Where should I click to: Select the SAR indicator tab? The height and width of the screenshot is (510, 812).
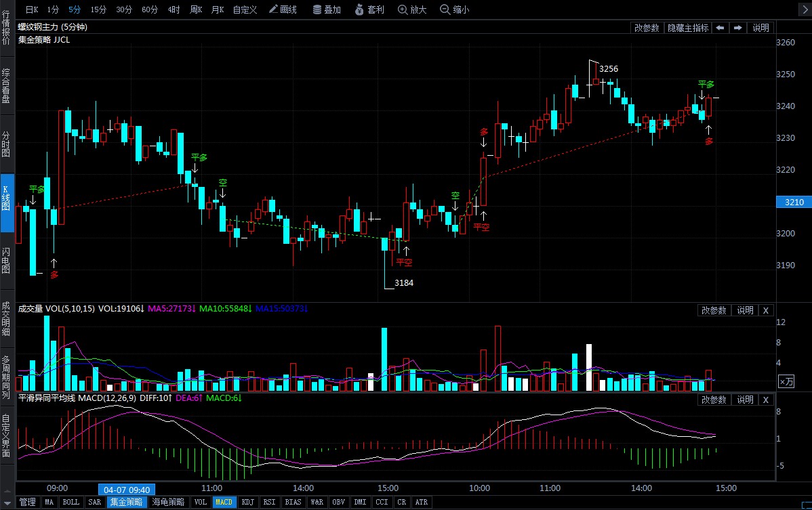point(95,503)
